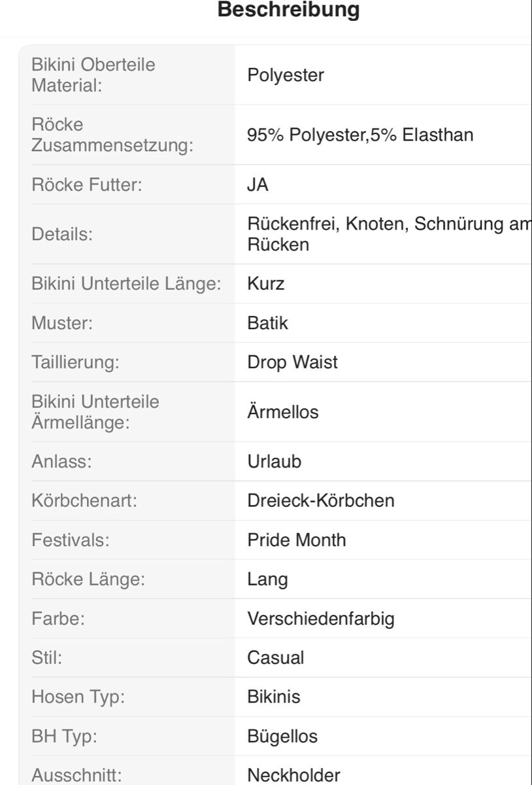Tap the Röcke Futter row
The height and width of the screenshot is (785, 532).
pos(275,185)
